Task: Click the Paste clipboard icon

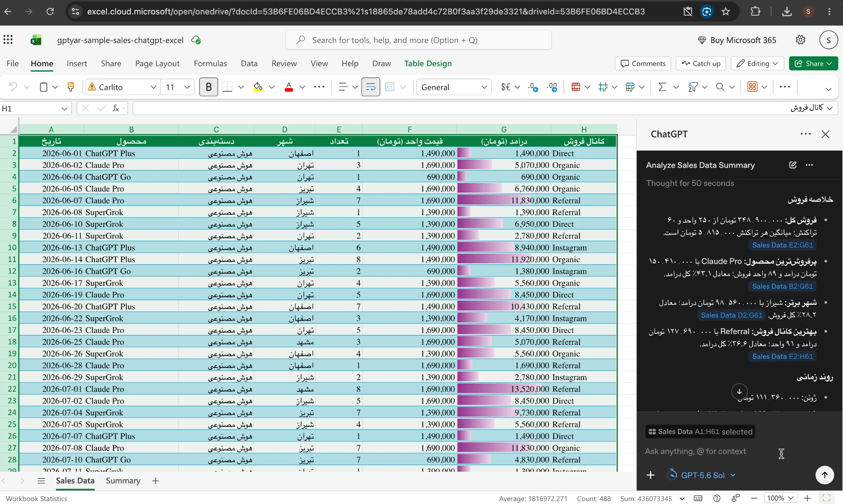Action: (43, 87)
